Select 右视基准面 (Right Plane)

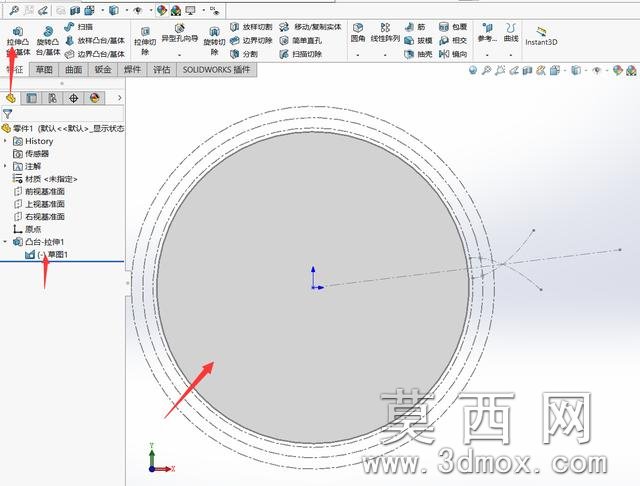point(39,217)
